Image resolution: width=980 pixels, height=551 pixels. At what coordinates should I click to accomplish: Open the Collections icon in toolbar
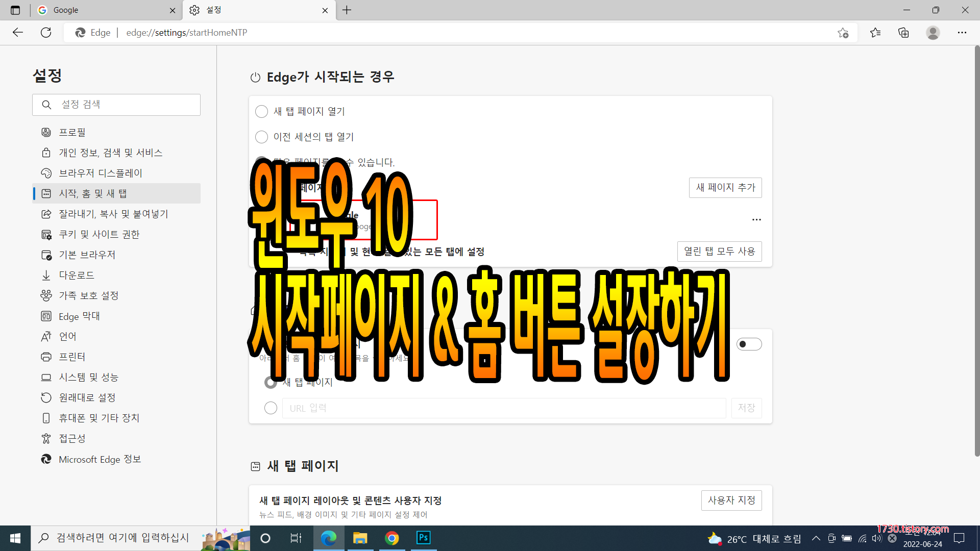pyautogui.click(x=903, y=33)
